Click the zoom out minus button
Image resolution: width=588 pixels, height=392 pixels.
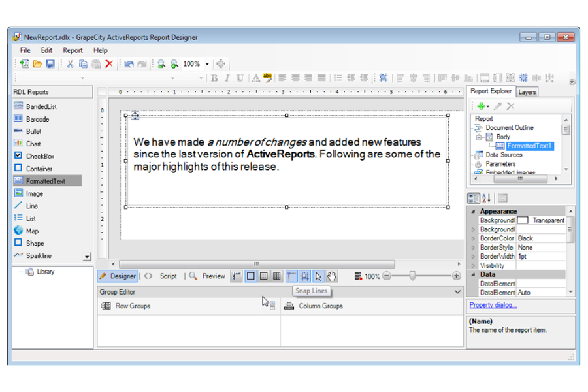point(387,276)
